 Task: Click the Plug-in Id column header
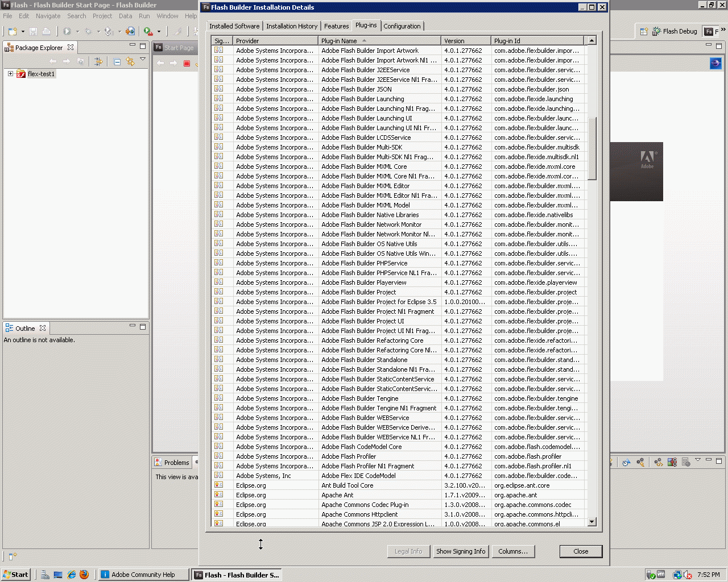point(537,41)
